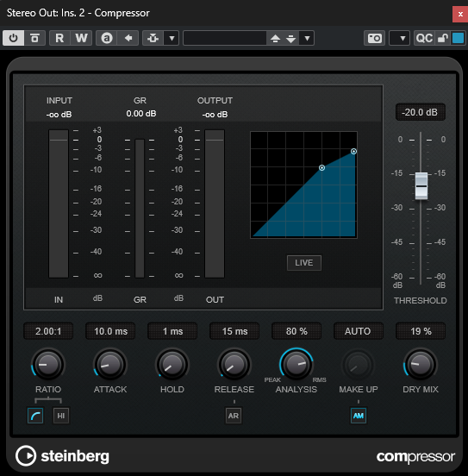
Task: Toggle the quick control focus lock icon
Action: coord(443,38)
